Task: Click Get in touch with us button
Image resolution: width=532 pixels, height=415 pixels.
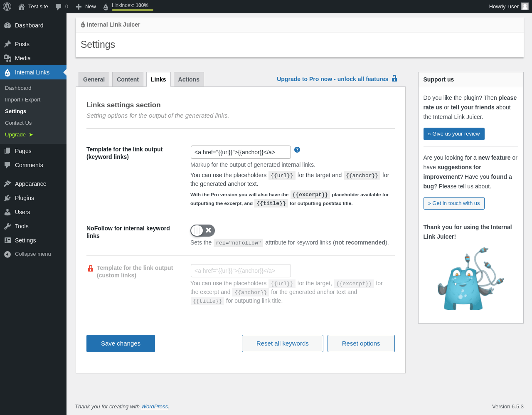Action: coord(454,203)
